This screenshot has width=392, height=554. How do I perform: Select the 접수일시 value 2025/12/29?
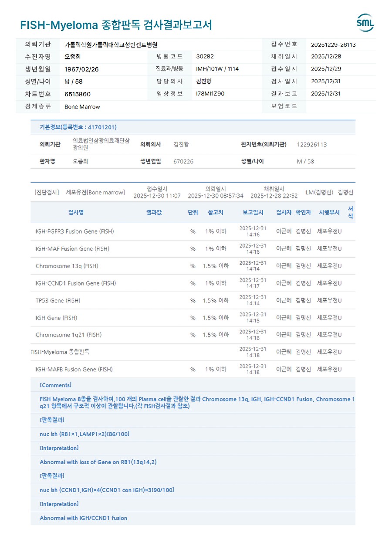[x=326, y=69]
